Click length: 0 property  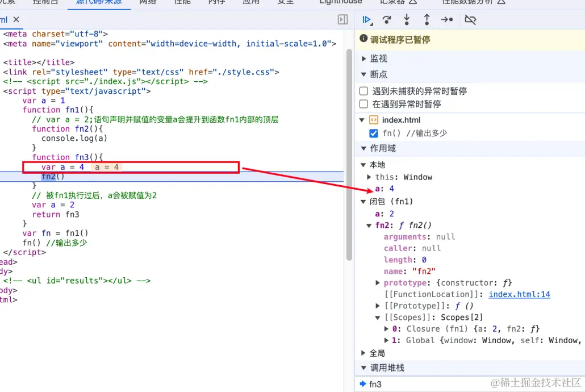405,260
